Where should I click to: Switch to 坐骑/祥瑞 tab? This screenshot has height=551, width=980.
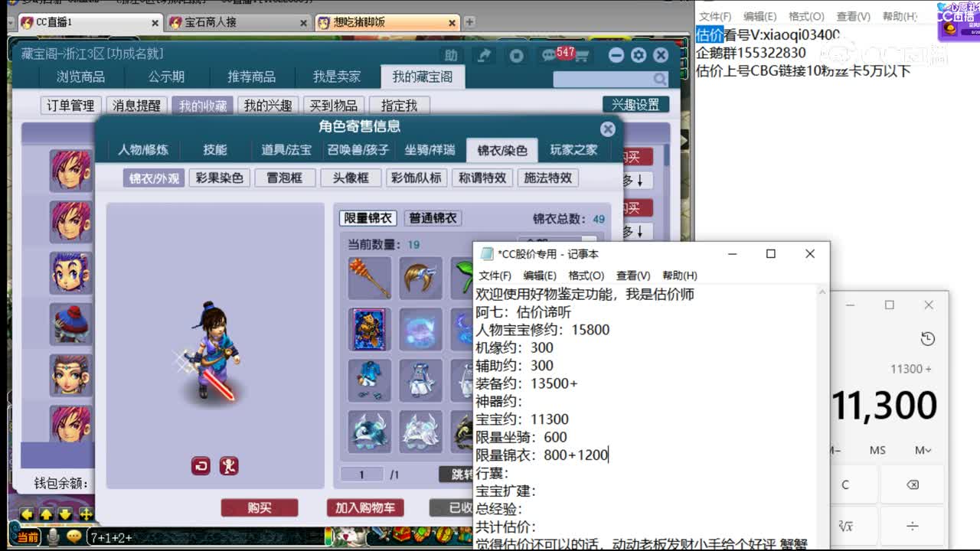(x=430, y=150)
